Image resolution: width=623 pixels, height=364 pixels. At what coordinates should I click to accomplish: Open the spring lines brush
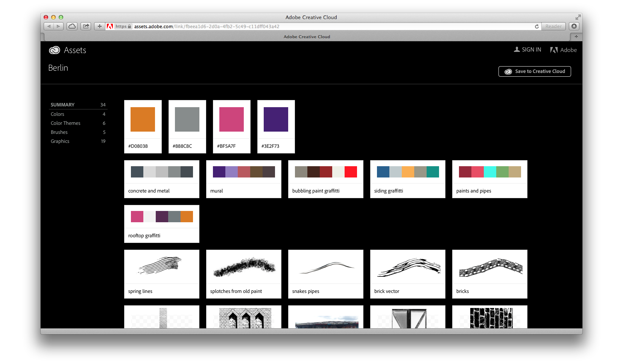162,274
